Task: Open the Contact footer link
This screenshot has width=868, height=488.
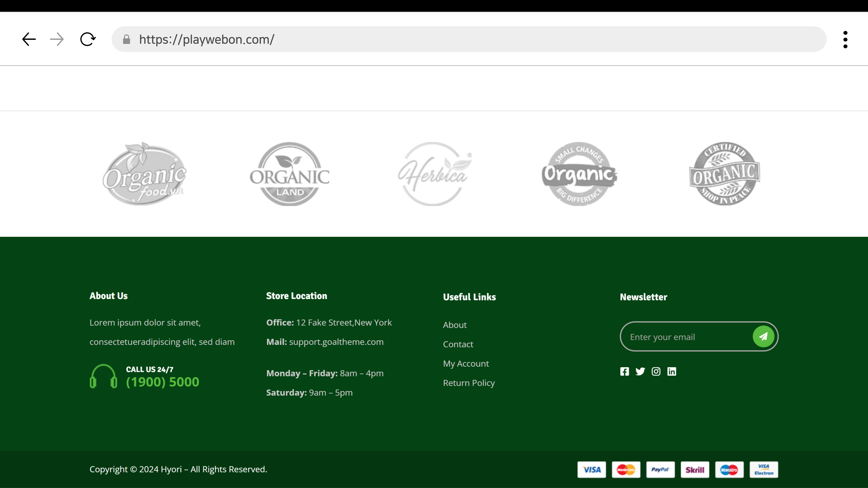Action: (x=458, y=344)
